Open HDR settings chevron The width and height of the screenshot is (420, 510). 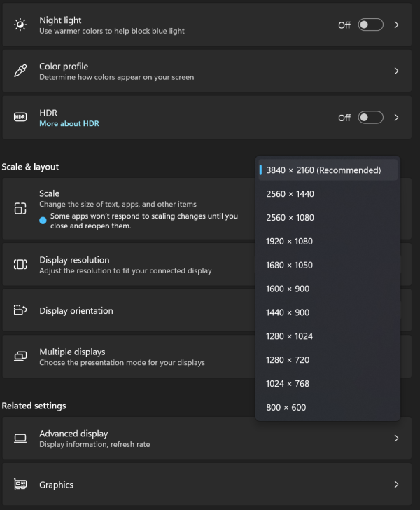(x=396, y=118)
